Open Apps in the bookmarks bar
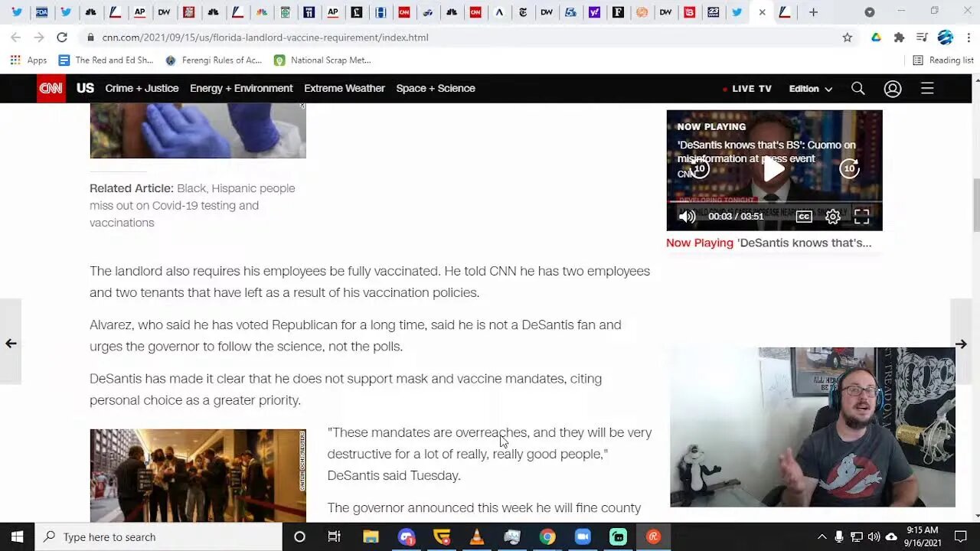 pos(28,60)
